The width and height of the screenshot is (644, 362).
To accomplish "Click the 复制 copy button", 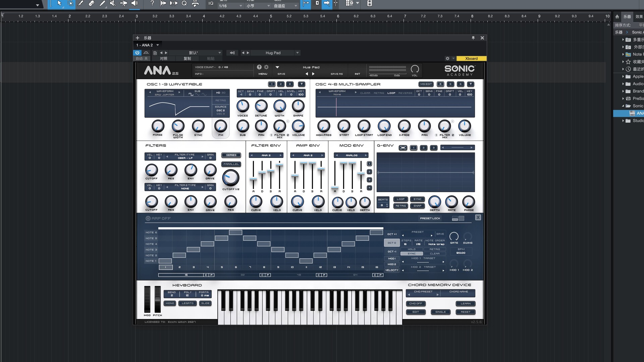I will pyautogui.click(x=187, y=58).
